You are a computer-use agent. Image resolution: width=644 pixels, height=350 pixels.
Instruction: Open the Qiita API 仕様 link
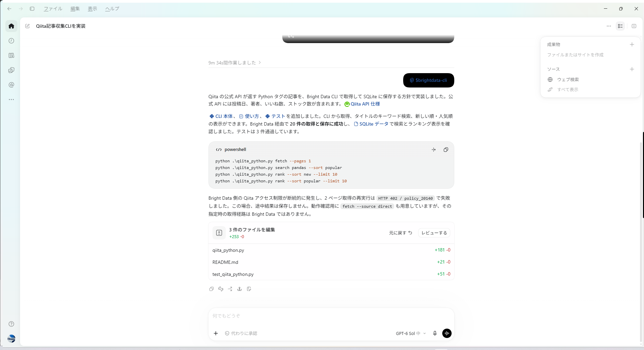pos(362,104)
